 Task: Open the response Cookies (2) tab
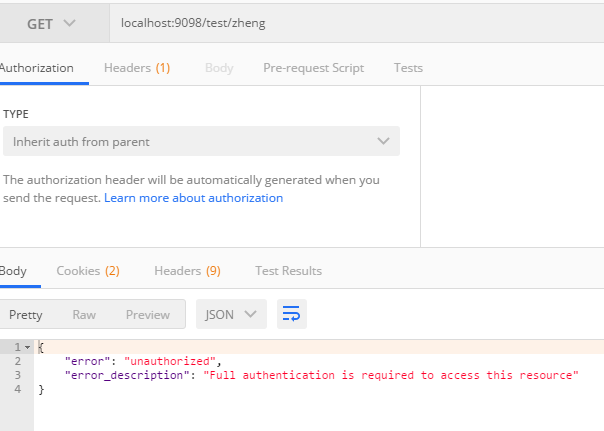tap(88, 271)
